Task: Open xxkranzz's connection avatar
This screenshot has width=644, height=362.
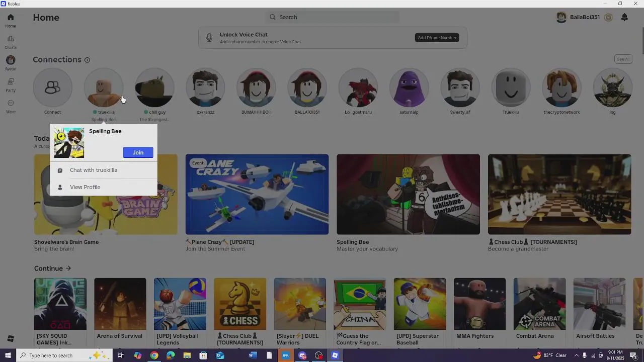Action: pyautogui.click(x=205, y=87)
